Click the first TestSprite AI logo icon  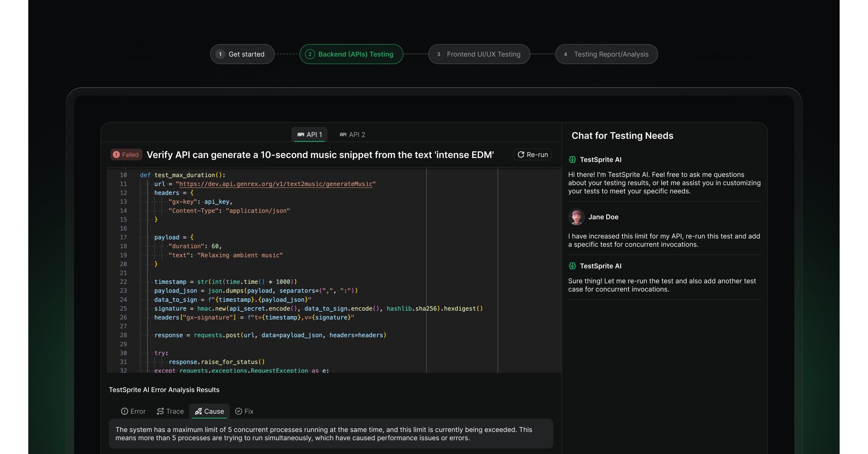(x=573, y=160)
